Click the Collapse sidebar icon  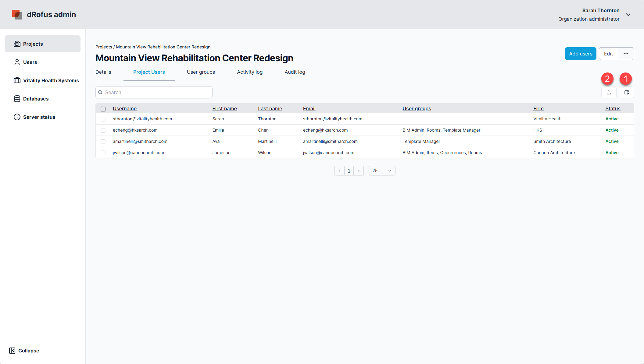[x=12, y=351]
